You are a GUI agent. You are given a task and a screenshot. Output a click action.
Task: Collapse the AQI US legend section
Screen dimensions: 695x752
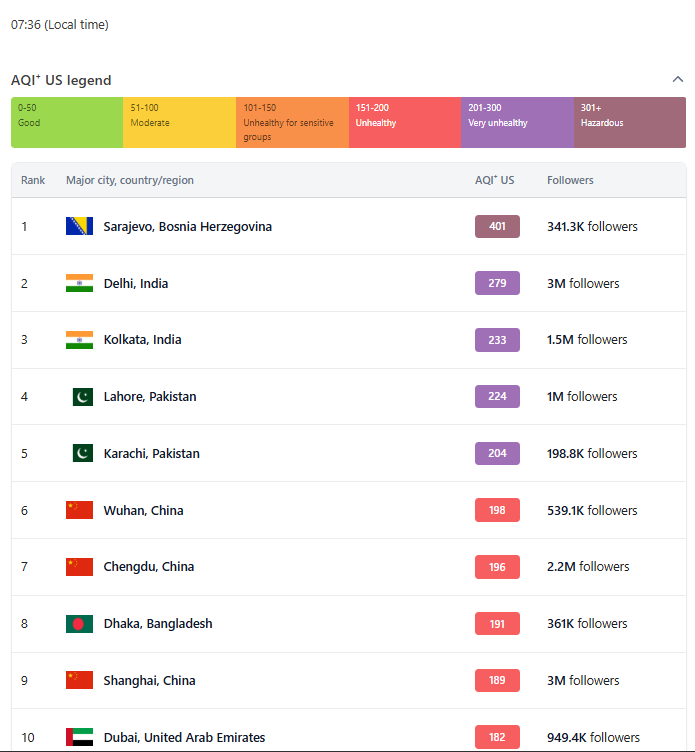pyautogui.click(x=678, y=80)
